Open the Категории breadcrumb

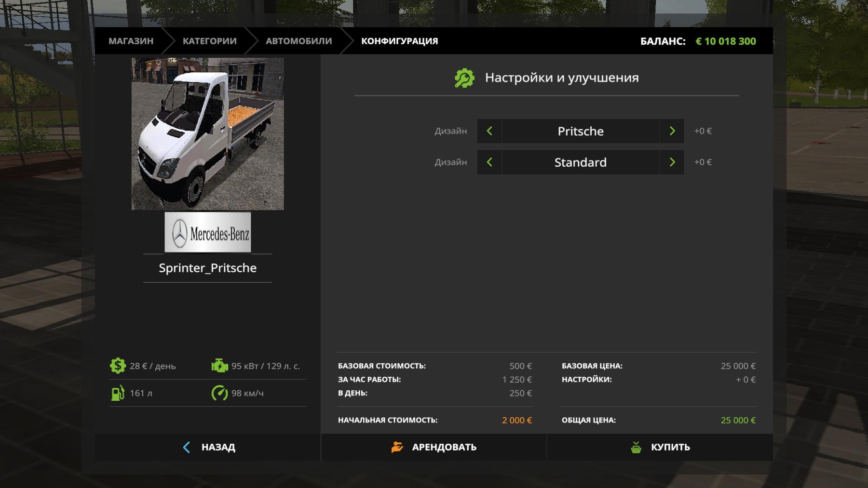(x=209, y=41)
